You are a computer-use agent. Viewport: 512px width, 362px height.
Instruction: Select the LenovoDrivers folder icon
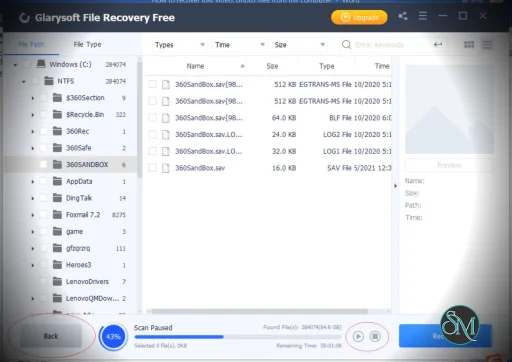tap(57, 281)
